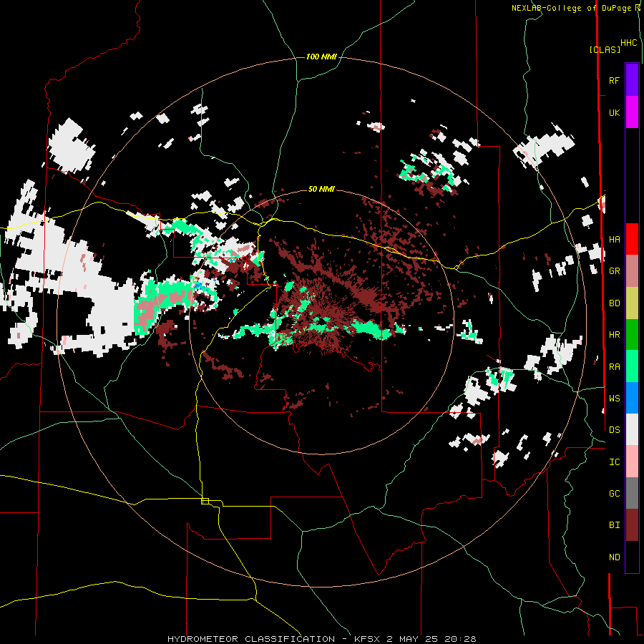The height and width of the screenshot is (644, 644).
Task: Click the UK magenta legend swatch
Action: (x=632, y=112)
